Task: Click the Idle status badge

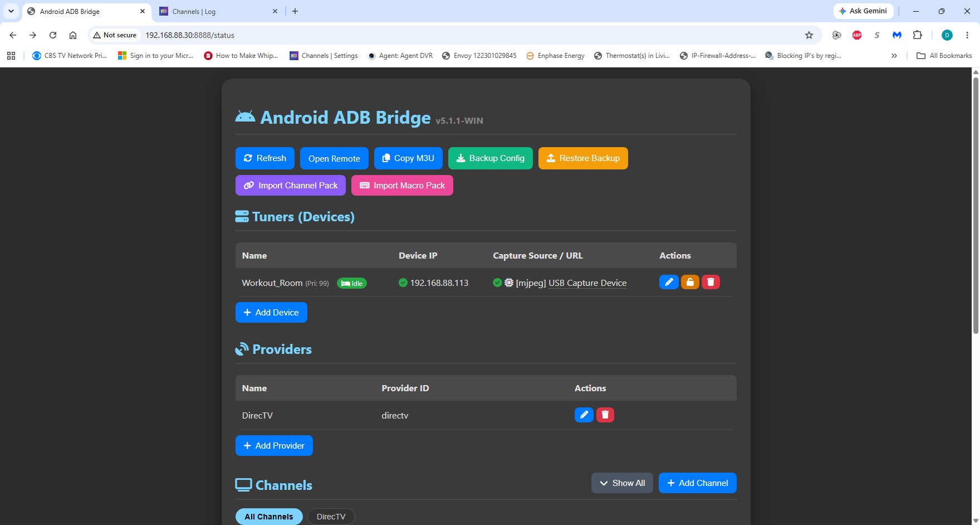Action: point(352,283)
